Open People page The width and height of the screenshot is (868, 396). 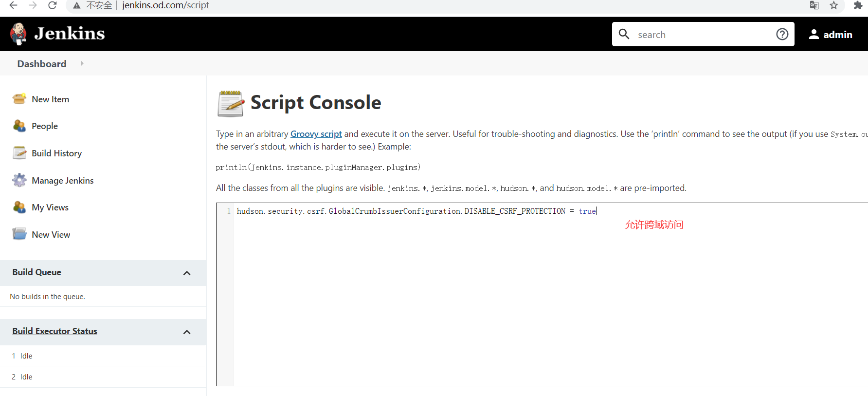pos(45,126)
